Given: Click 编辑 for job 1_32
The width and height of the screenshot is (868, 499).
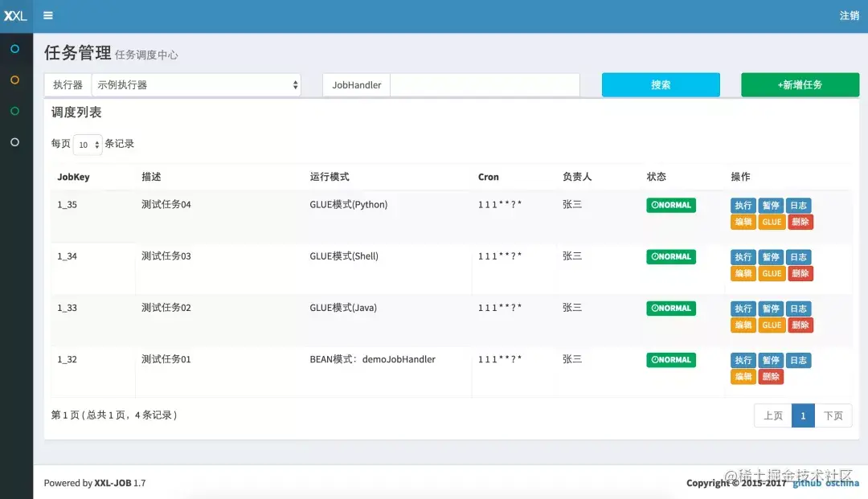Looking at the screenshot, I should [x=743, y=377].
